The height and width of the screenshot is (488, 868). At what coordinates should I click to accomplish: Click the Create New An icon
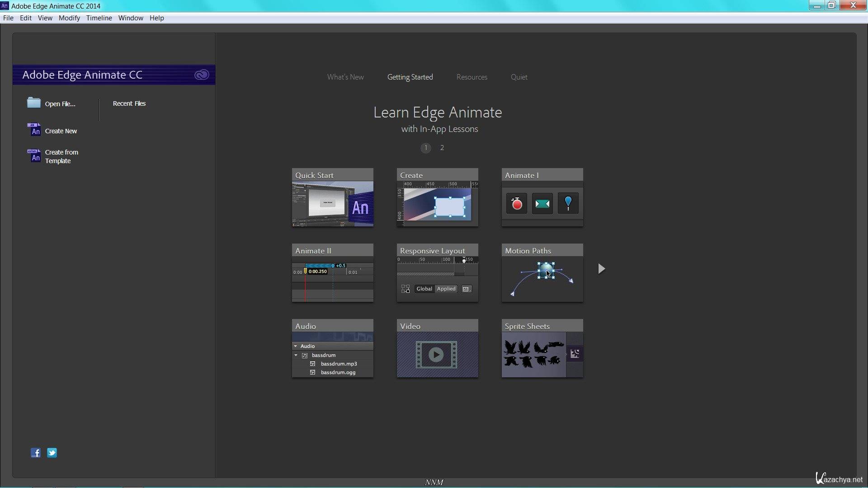point(34,130)
